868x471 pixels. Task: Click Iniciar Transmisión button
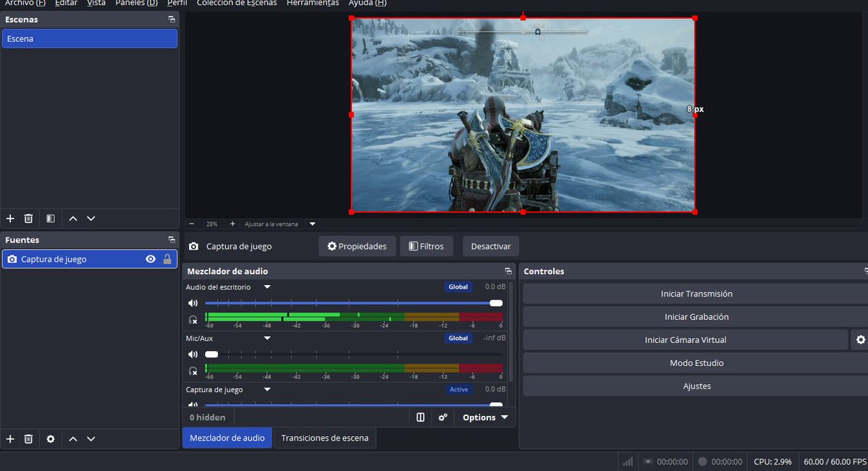click(696, 294)
